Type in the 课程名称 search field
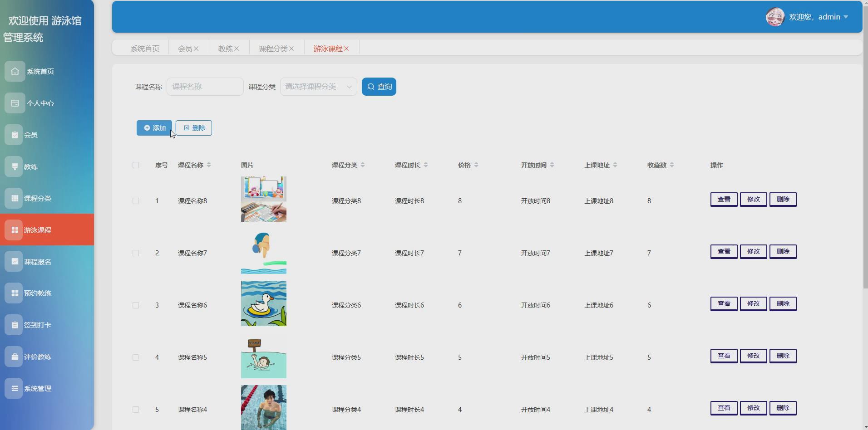 coord(205,86)
